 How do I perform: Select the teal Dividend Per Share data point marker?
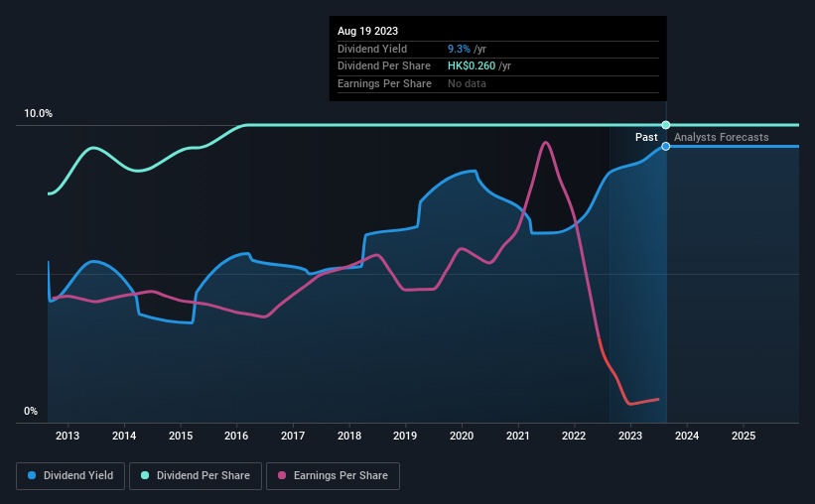coord(666,125)
